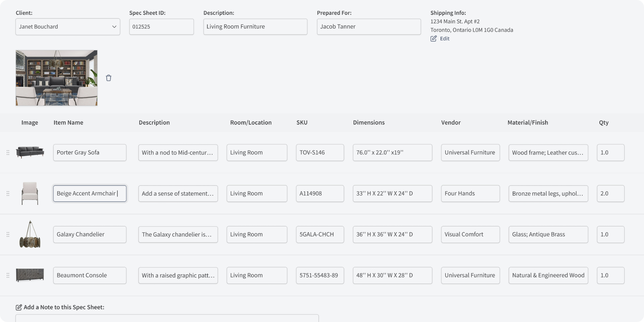Grab the drag handle for Porter Gray Sofa row
The image size is (644, 322).
point(8,152)
